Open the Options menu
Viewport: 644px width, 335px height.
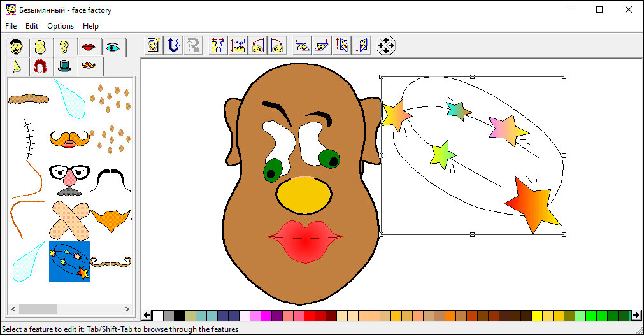tap(61, 26)
